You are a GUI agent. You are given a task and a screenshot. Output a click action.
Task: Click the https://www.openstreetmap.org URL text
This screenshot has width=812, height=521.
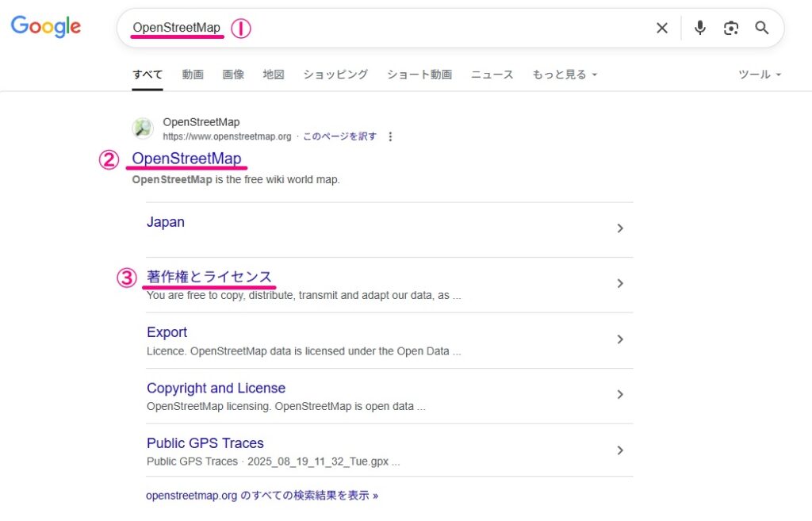(x=228, y=136)
